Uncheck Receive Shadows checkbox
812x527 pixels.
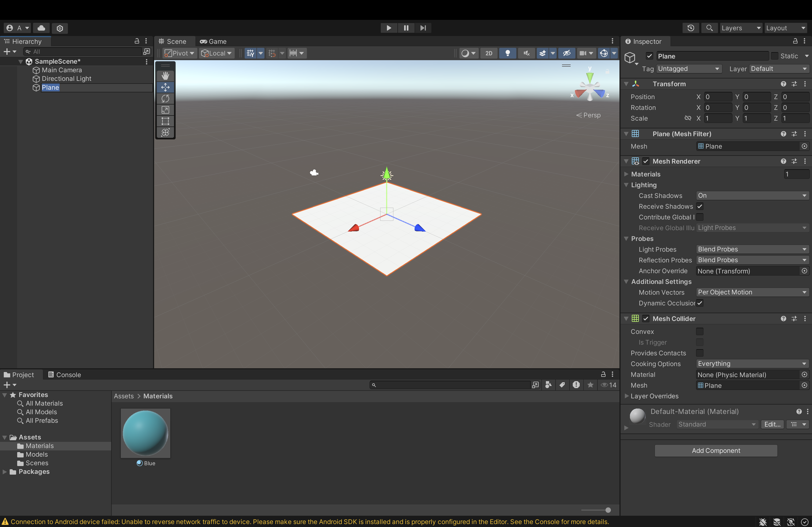(x=700, y=207)
